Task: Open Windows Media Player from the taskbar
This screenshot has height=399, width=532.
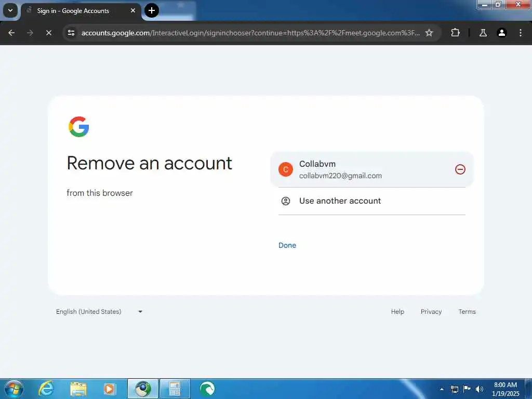Action: (x=110, y=389)
